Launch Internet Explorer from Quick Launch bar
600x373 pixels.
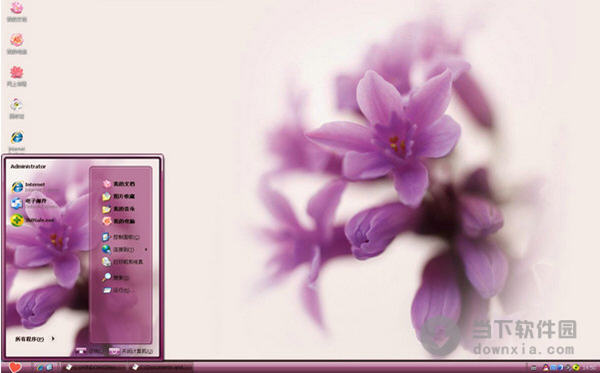pyautogui.click(x=40, y=368)
